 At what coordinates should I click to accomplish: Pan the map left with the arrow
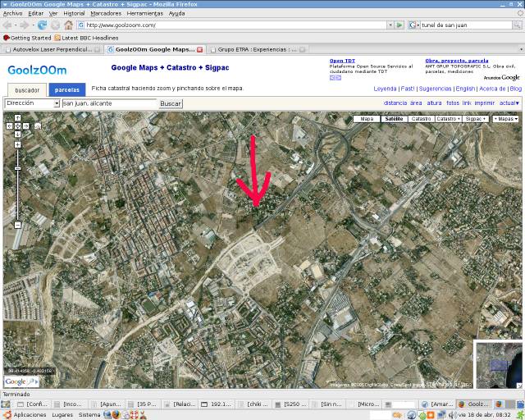9,126
